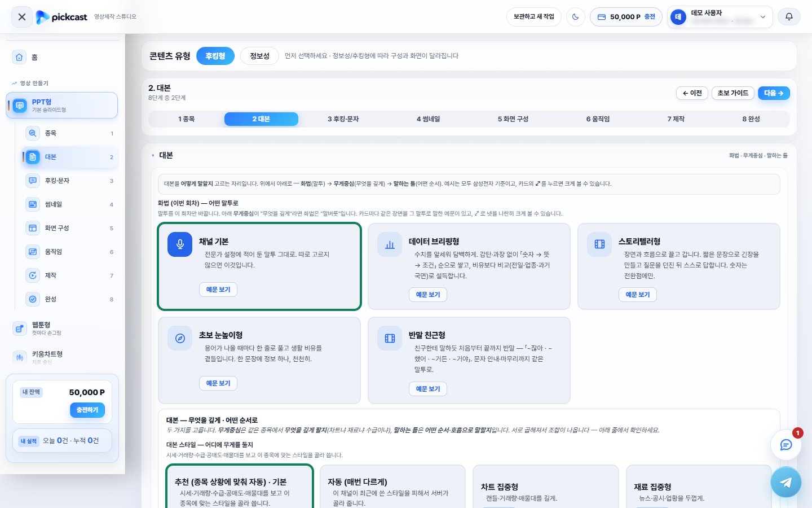The width and height of the screenshot is (812, 508).
Task: Open 완성 step in sidebar
Action: (x=69, y=299)
